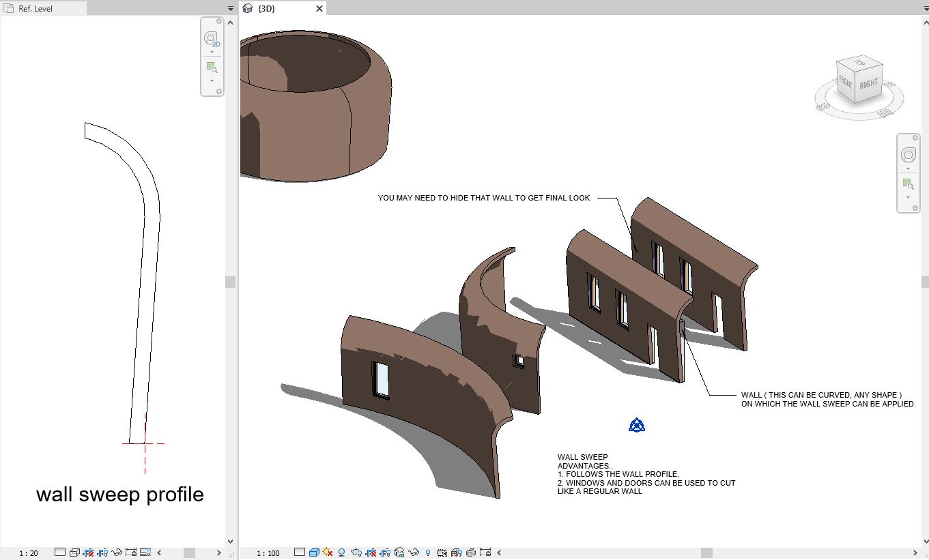Open the Zoom tool dropdown in navigation bar
The image size is (929, 560).
tap(214, 79)
